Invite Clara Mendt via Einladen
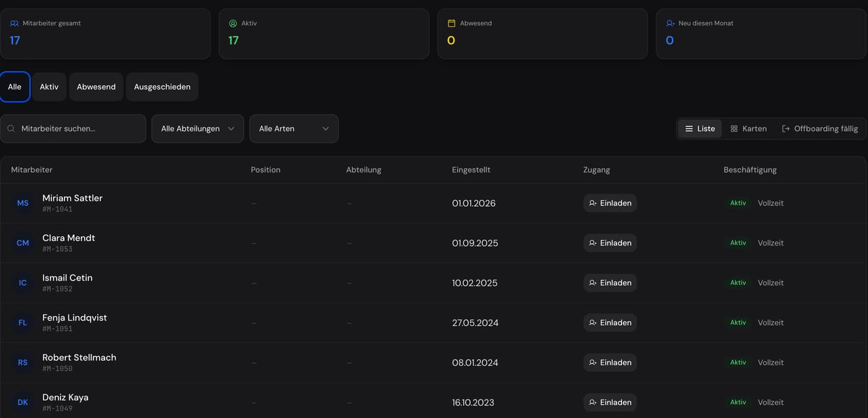868x418 pixels. click(610, 243)
